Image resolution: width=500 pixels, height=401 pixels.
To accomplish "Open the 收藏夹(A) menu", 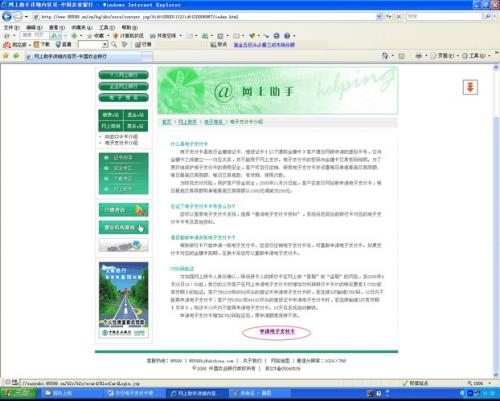I will [x=82, y=28].
